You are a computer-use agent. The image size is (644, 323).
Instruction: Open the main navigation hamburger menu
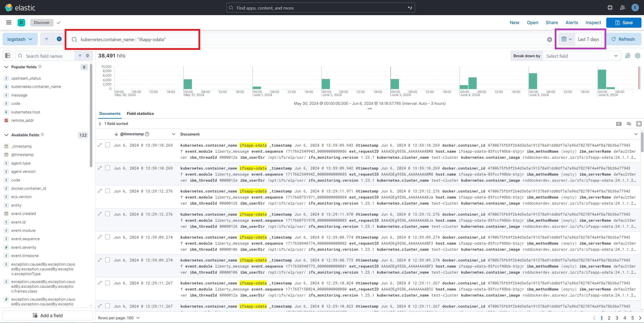point(9,22)
